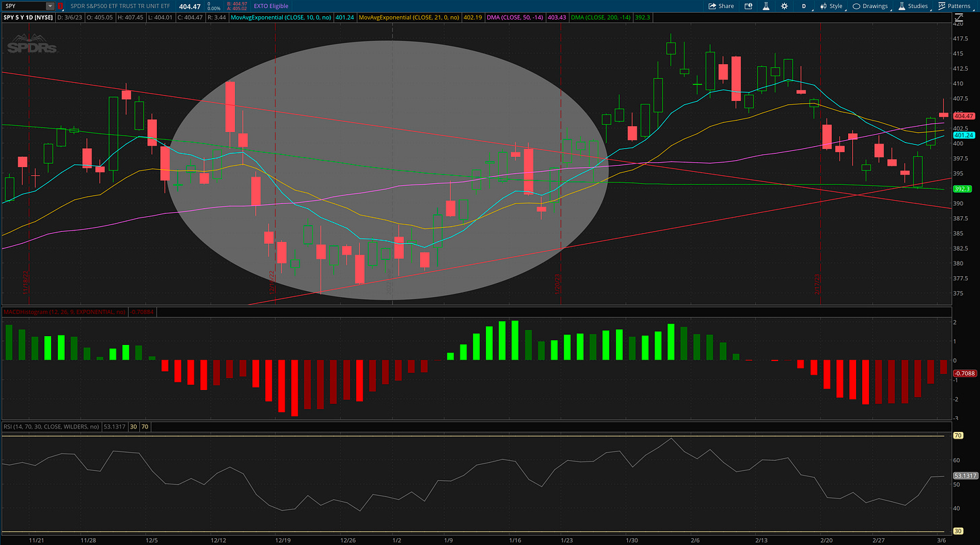Click the 1/16 date on time axis
This screenshot has width=980, height=545.
516,540
